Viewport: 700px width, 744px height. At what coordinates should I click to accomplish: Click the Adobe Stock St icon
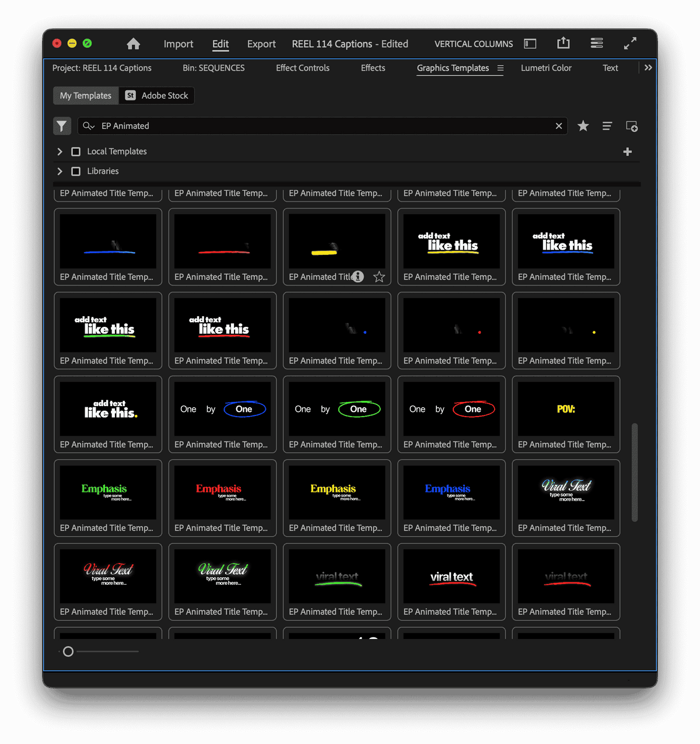131,96
